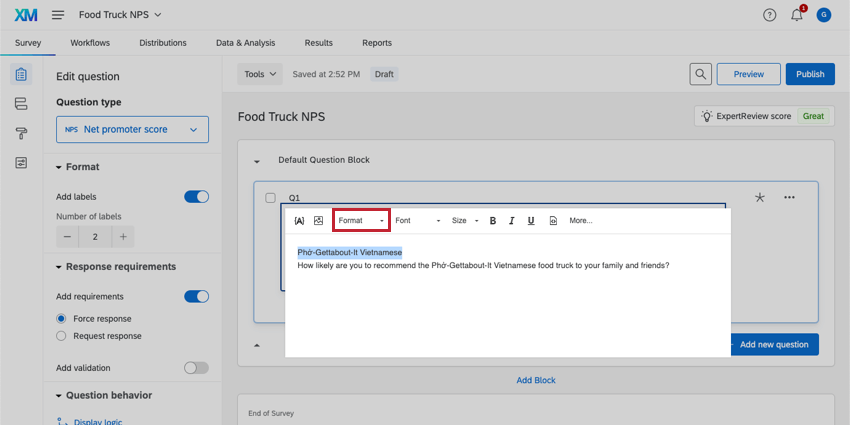Click the Publish button
The height and width of the screenshot is (425, 850).
810,74
